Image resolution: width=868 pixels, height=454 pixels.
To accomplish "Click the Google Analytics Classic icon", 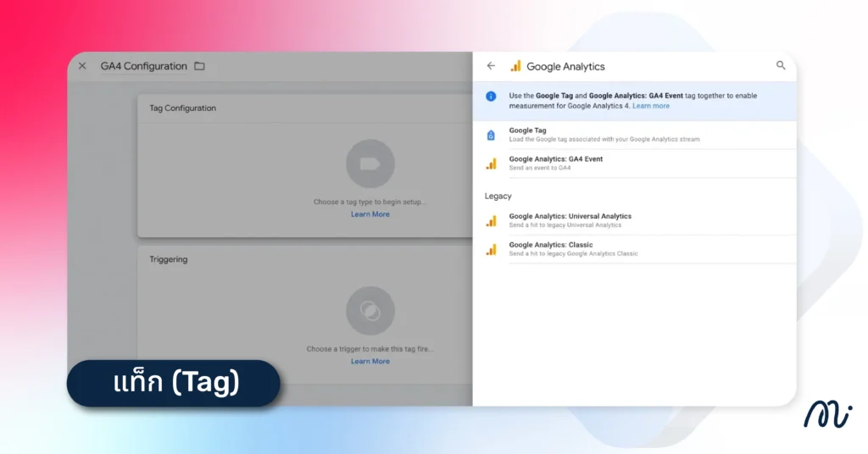I will [492, 250].
